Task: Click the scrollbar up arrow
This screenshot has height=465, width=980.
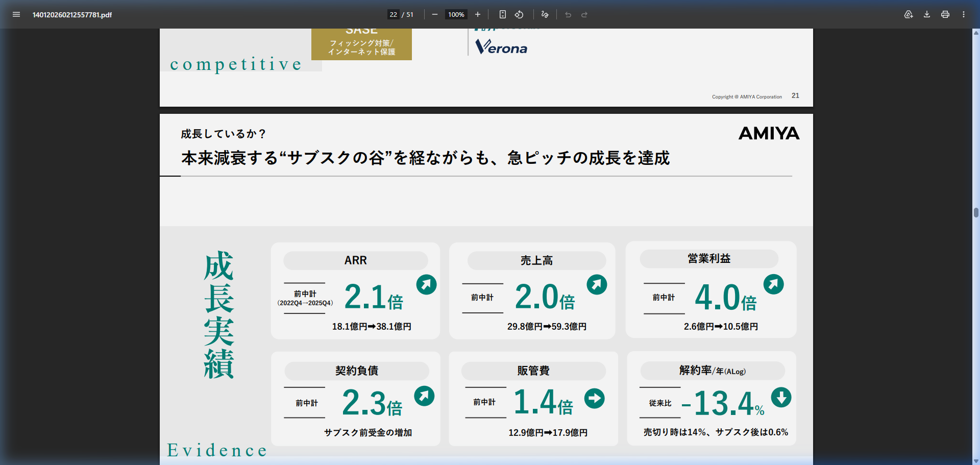Action: point(976,33)
